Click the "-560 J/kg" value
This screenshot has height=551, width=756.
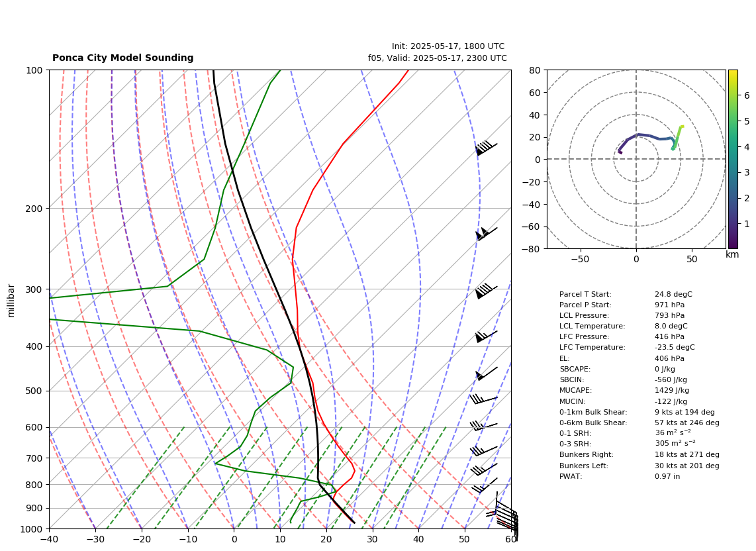(x=671, y=379)
